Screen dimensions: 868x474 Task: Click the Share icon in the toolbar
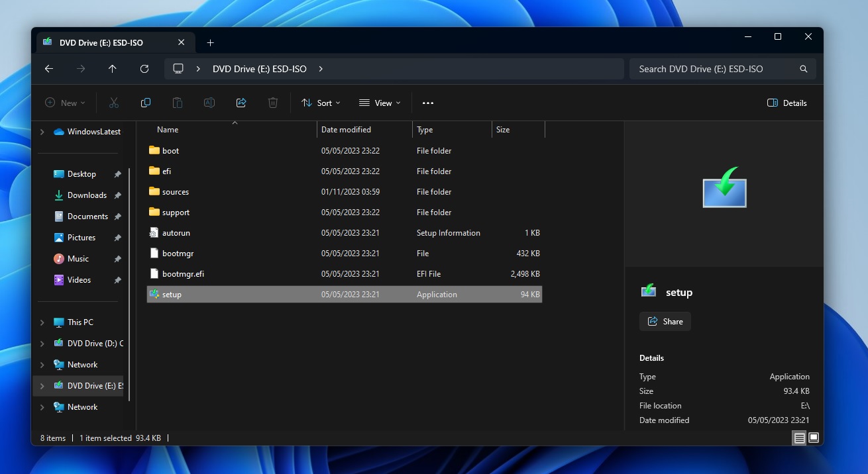point(241,103)
